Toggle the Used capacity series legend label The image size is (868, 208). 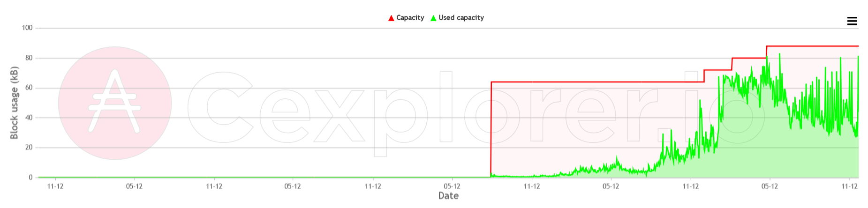[x=461, y=18]
